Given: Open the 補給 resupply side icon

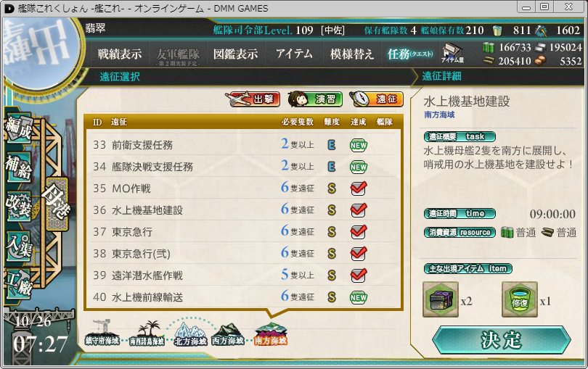Looking at the screenshot, I should point(19,167).
